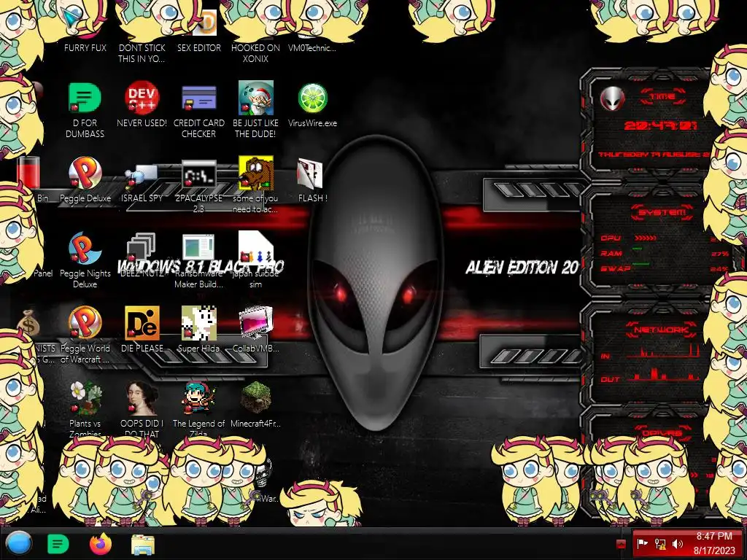
Task: Click the alien head logo in the TIME widget
Action: [x=612, y=98]
